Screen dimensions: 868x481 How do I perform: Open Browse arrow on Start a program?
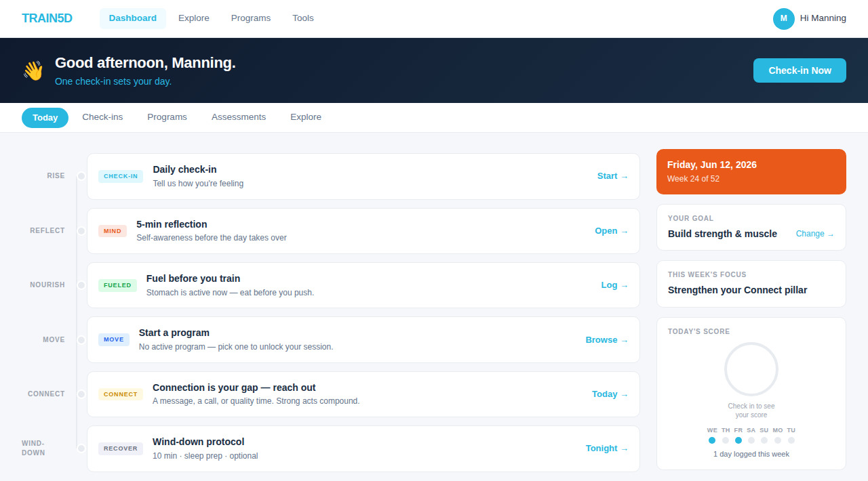point(607,340)
